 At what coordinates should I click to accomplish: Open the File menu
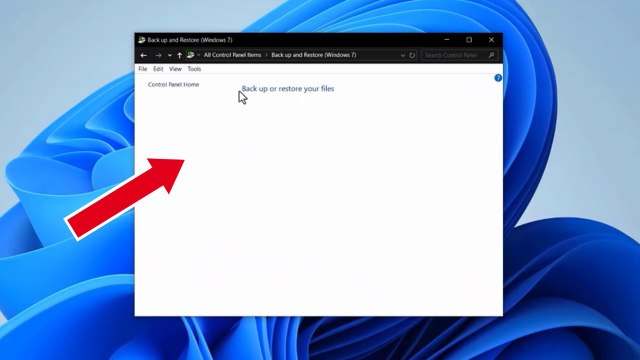point(142,69)
